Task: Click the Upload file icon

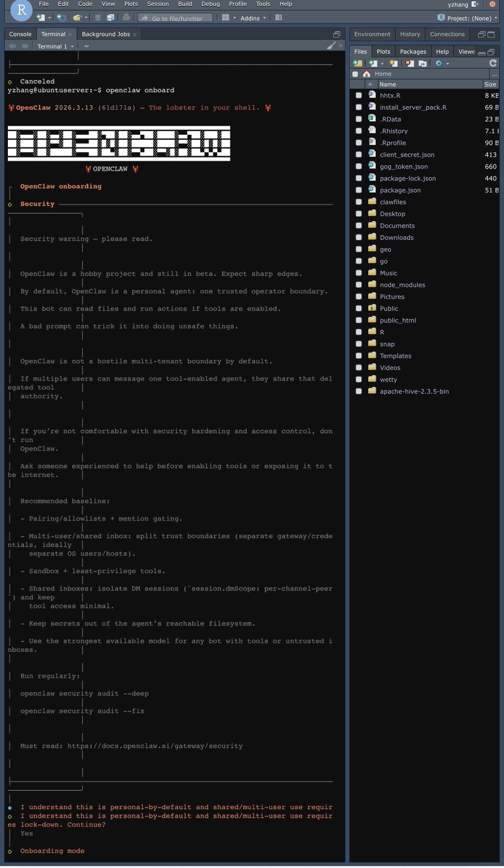Action: click(393, 63)
